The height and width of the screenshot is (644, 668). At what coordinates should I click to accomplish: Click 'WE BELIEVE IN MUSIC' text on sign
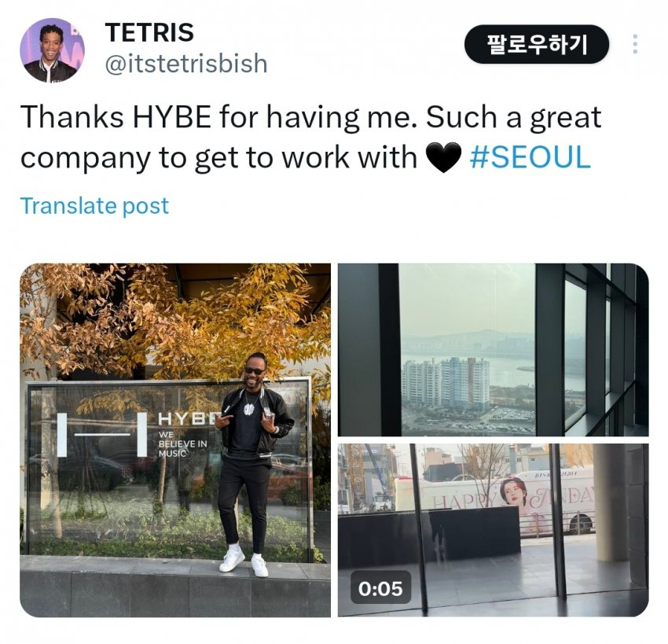(182, 443)
